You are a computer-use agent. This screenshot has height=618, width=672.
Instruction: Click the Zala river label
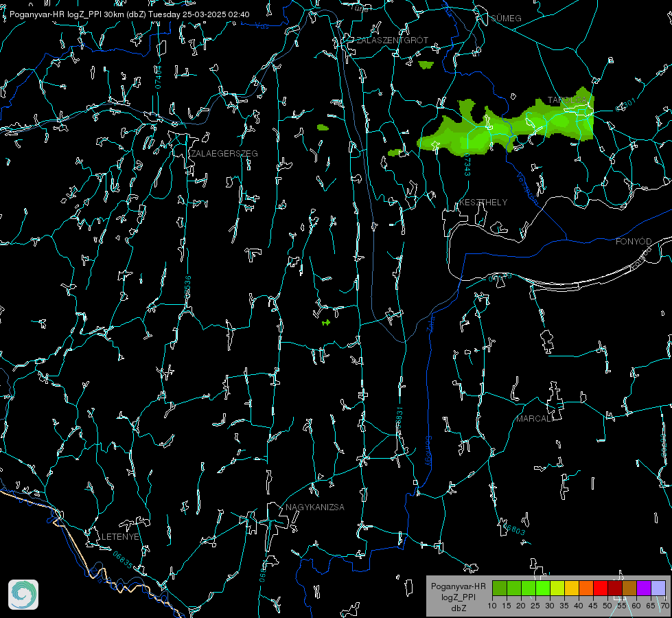pos(430,323)
